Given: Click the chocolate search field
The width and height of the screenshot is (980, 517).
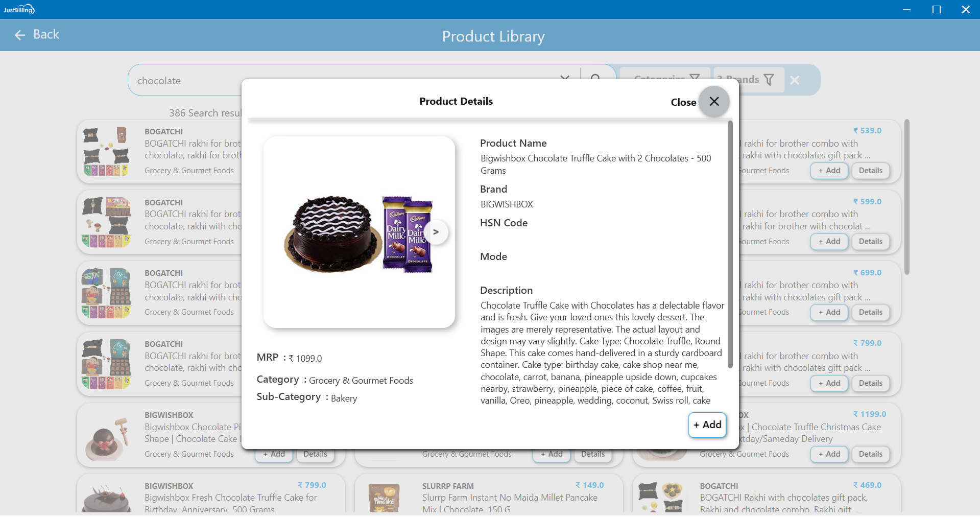Looking at the screenshot, I should point(347,80).
